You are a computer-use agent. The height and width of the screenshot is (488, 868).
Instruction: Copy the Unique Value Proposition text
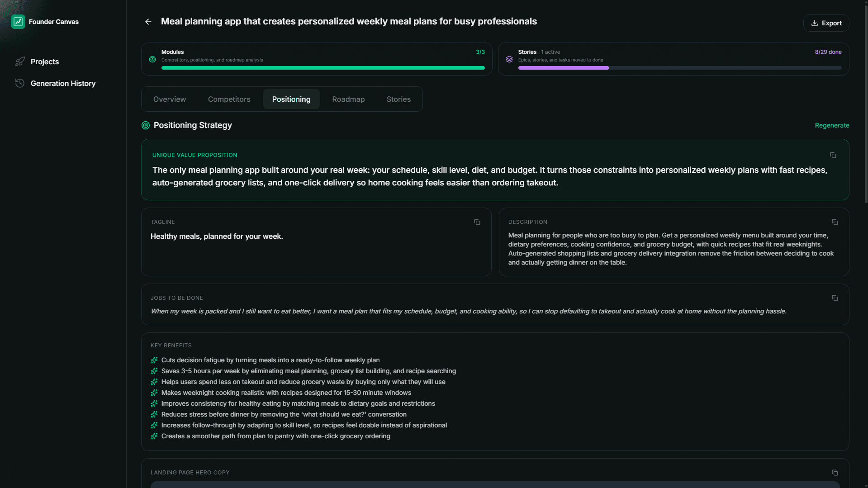834,155
